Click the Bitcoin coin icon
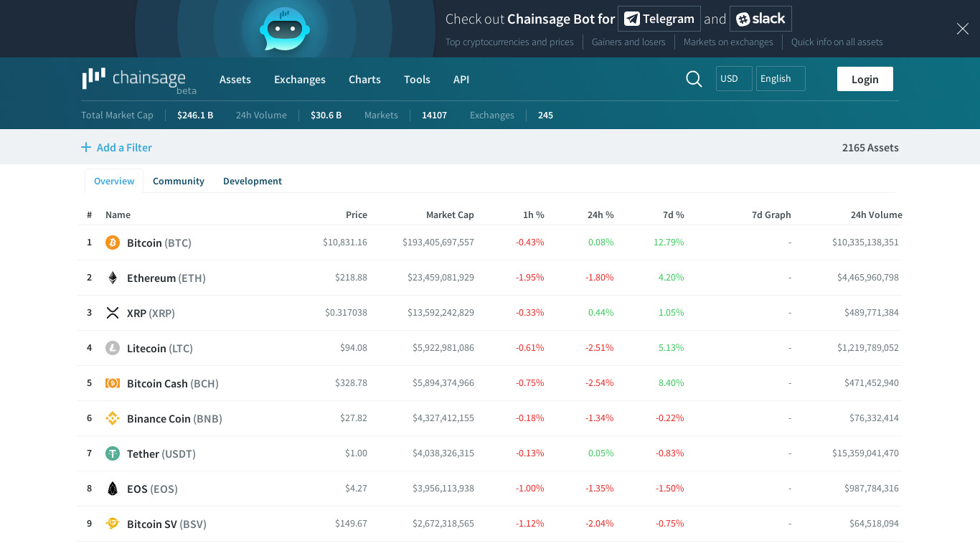 (x=113, y=242)
